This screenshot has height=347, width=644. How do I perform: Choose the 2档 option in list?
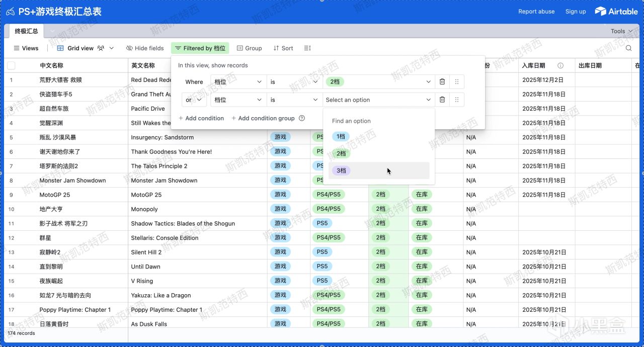tap(341, 153)
